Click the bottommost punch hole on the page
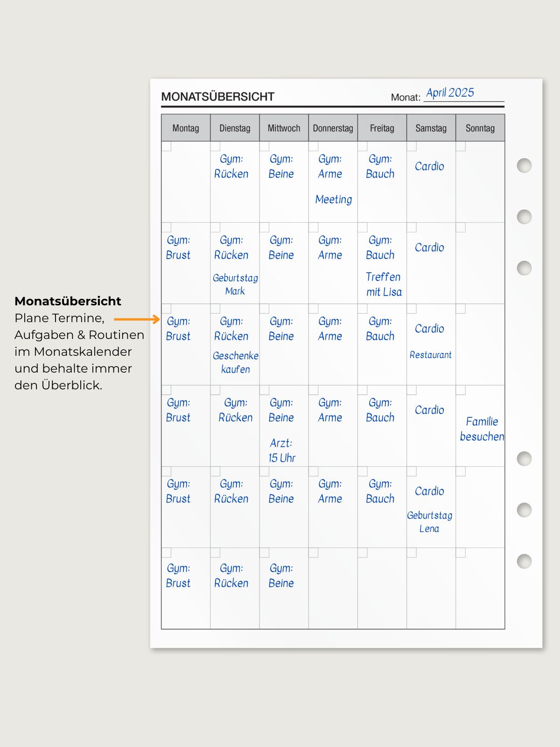 pos(524,561)
